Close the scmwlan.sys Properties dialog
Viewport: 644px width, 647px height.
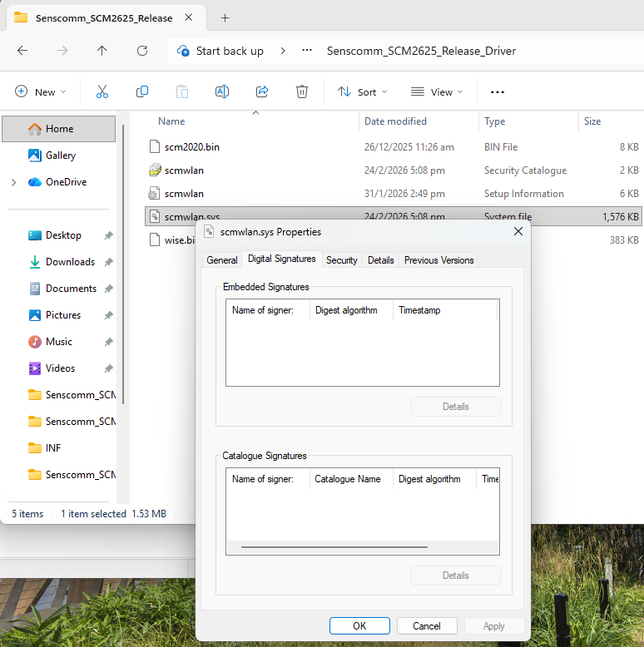(x=518, y=231)
